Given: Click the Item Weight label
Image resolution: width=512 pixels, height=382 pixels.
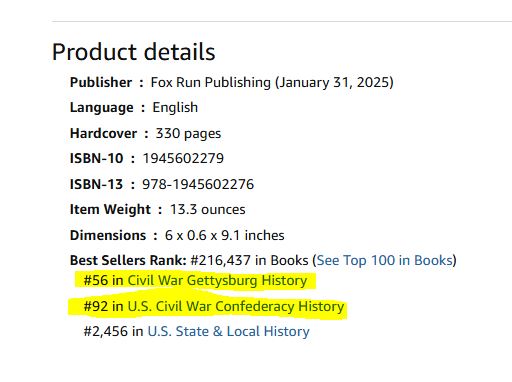Looking at the screenshot, I should click(110, 210).
